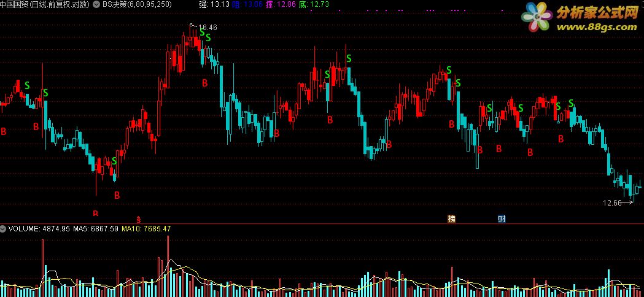
Task: Expand the VOLUME panel options arrow
Action: coord(3,228)
